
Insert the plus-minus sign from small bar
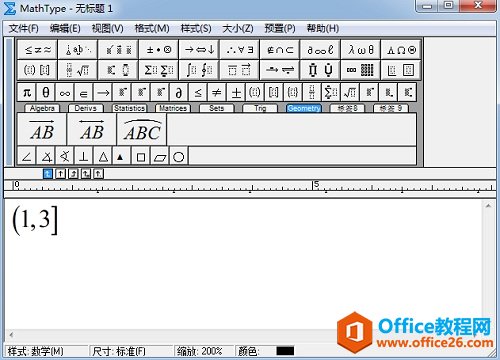236,92
